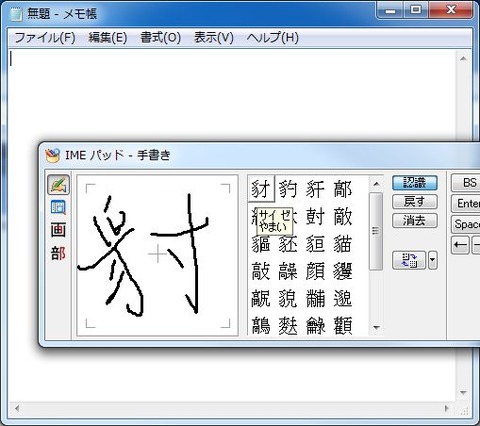This screenshot has width=480, height=426.
Task: Click the BS backspace button
Action: coord(466,183)
